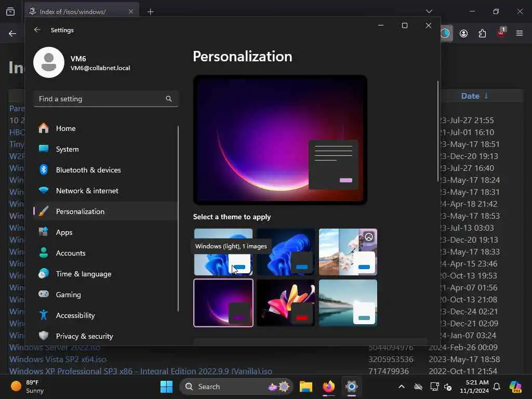Open Home in Settings sidebar
This screenshot has height=399, width=532.
[x=105, y=128]
